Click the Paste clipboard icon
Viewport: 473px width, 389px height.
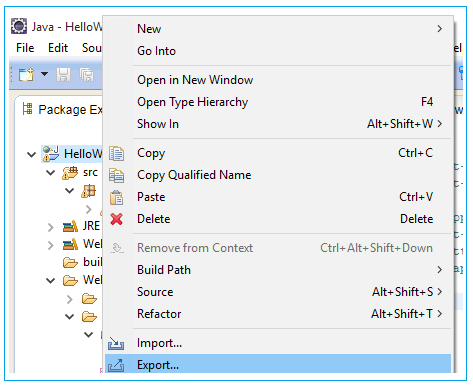click(x=117, y=197)
